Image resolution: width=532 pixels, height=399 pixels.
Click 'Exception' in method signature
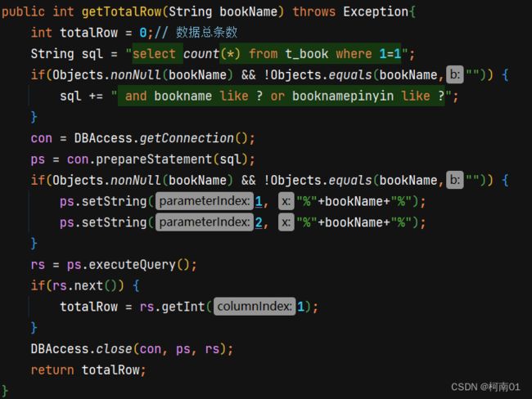376,12
